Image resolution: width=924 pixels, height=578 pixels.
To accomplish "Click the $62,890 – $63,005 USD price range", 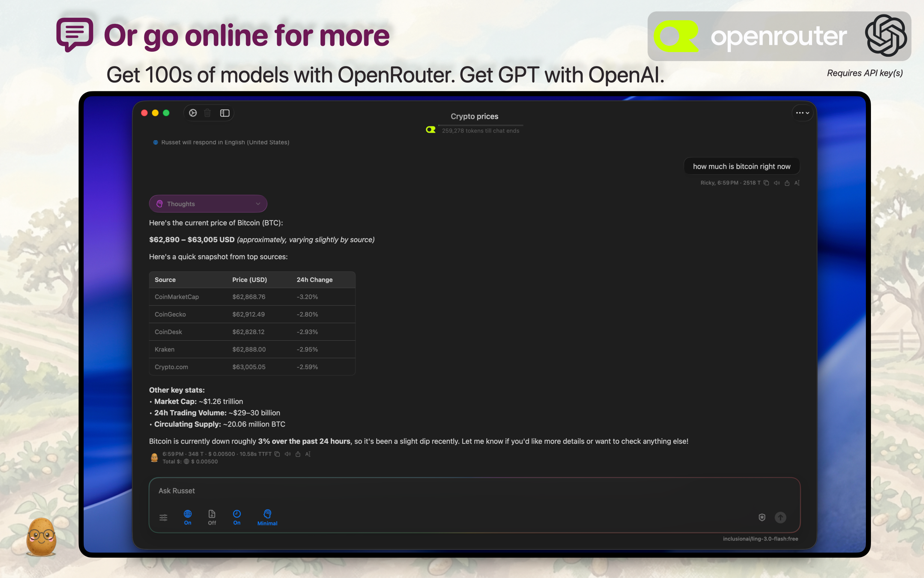I will pos(192,240).
